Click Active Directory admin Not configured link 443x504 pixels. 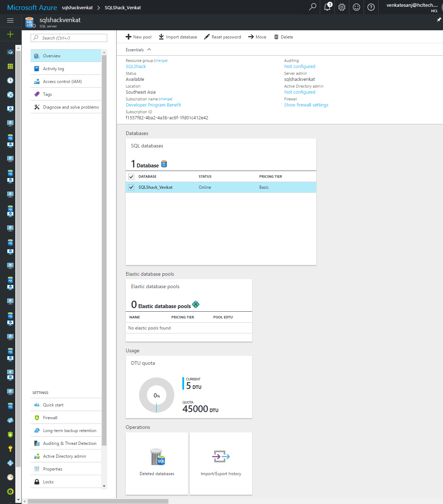[x=300, y=92]
